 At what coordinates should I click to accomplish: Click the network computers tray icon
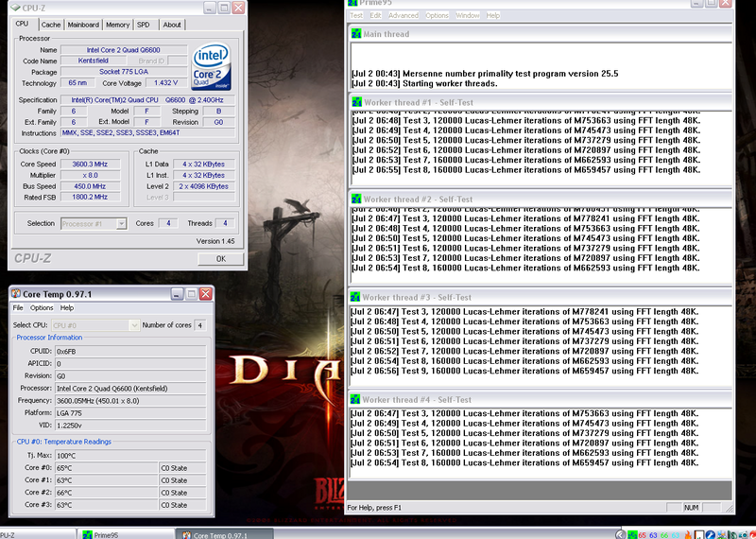pyautogui.click(x=722, y=534)
